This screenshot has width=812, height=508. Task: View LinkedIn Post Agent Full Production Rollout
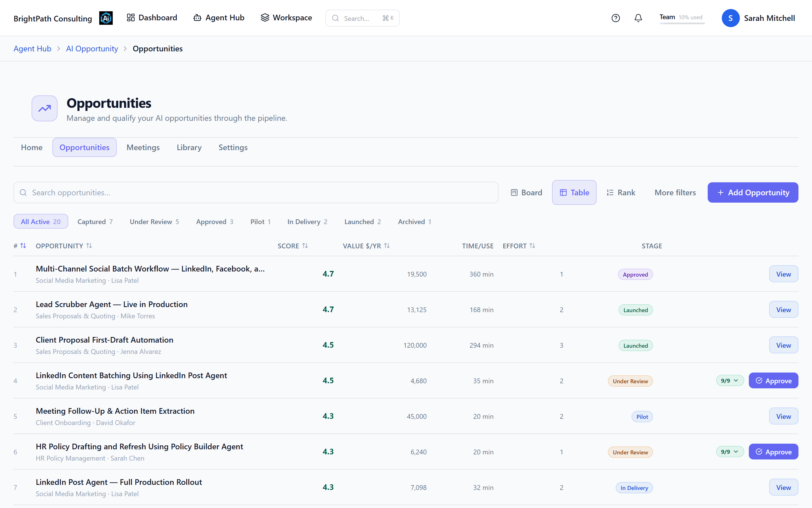pyautogui.click(x=784, y=487)
